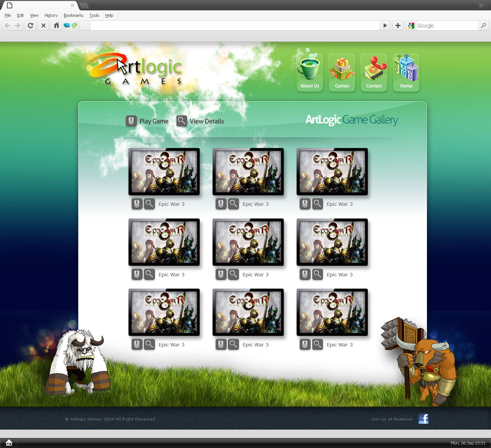The image size is (491, 448).
Task: Click the Facebook icon in the footer
Action: 423,419
